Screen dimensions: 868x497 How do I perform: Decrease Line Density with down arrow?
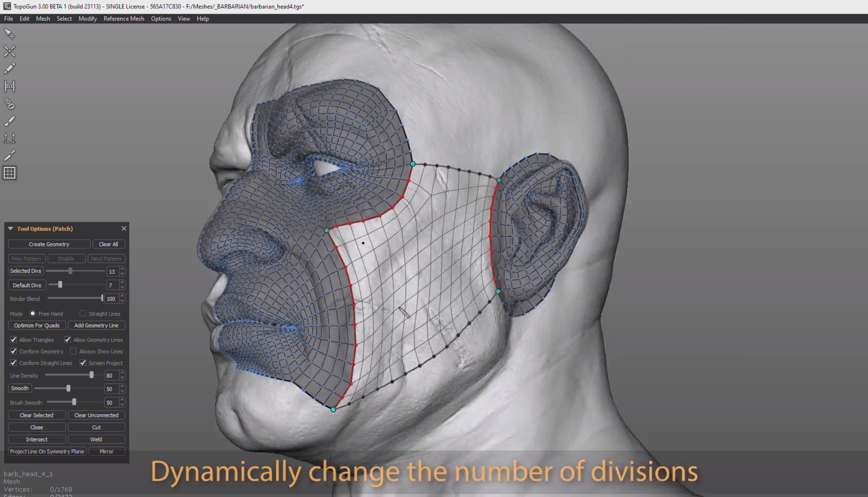pos(122,378)
